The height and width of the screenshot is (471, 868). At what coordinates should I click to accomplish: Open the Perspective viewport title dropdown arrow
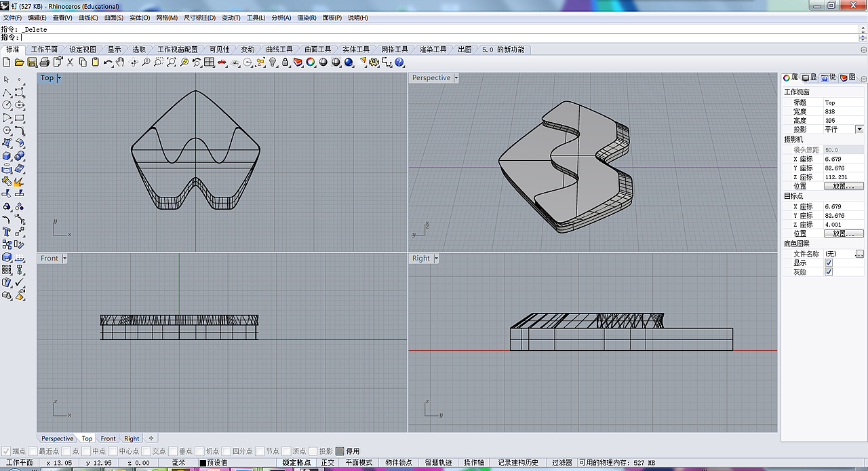click(x=456, y=78)
